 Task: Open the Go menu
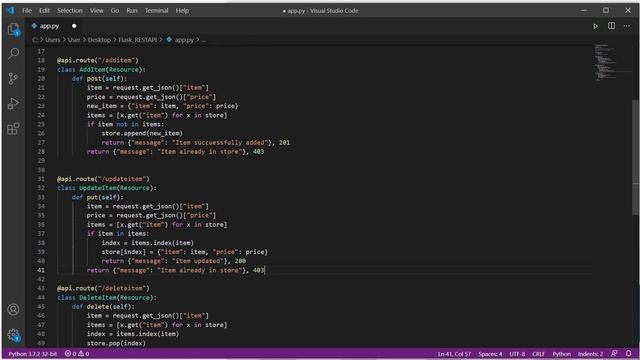coord(115,11)
